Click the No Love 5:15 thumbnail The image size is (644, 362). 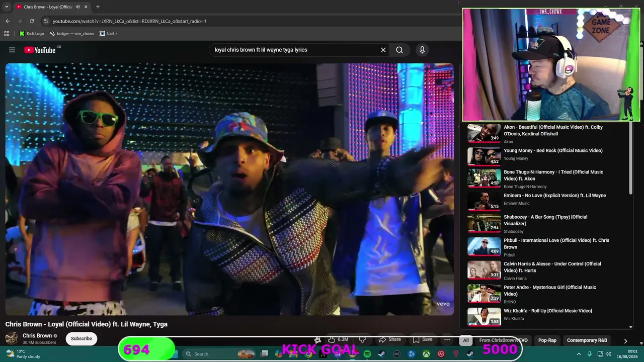coord(484,202)
